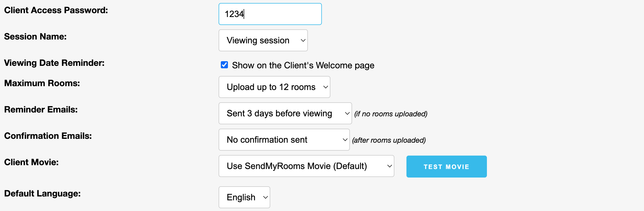Open the Session Name dropdown
The width and height of the screenshot is (644, 211).
[263, 40]
